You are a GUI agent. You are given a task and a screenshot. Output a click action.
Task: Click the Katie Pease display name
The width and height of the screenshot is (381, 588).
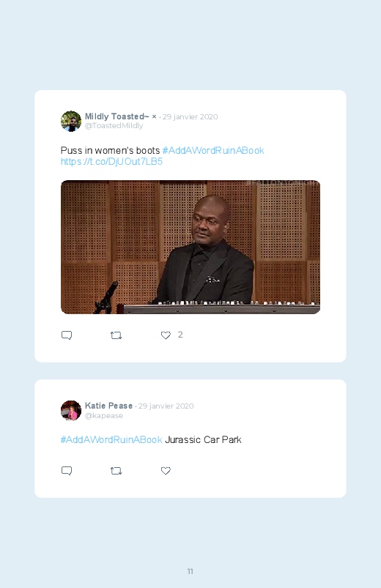tap(108, 406)
